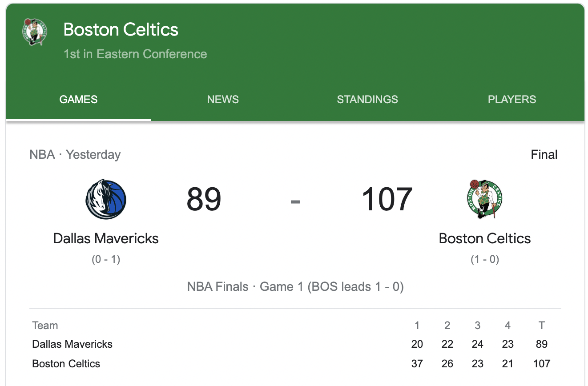Click the Final game status label
Image resolution: width=588 pixels, height=386 pixels.
(544, 155)
